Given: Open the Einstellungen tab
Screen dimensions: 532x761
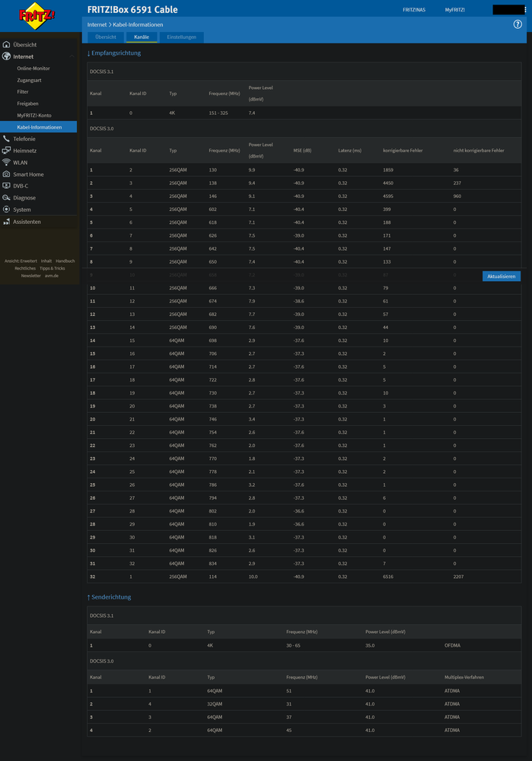Looking at the screenshot, I should 181,37.
